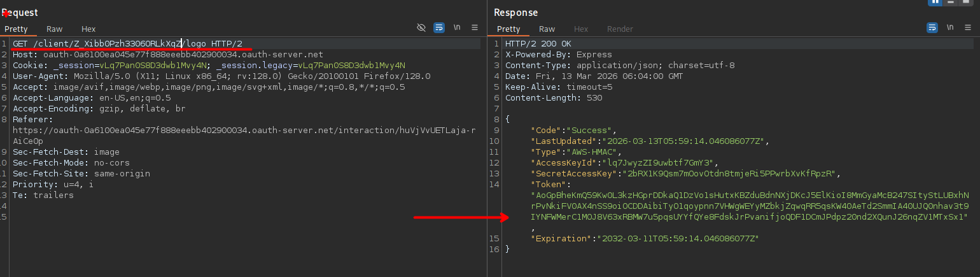The width and height of the screenshot is (980, 277).
Task: Switch to top-bottom split layout
Action: coord(951,2)
